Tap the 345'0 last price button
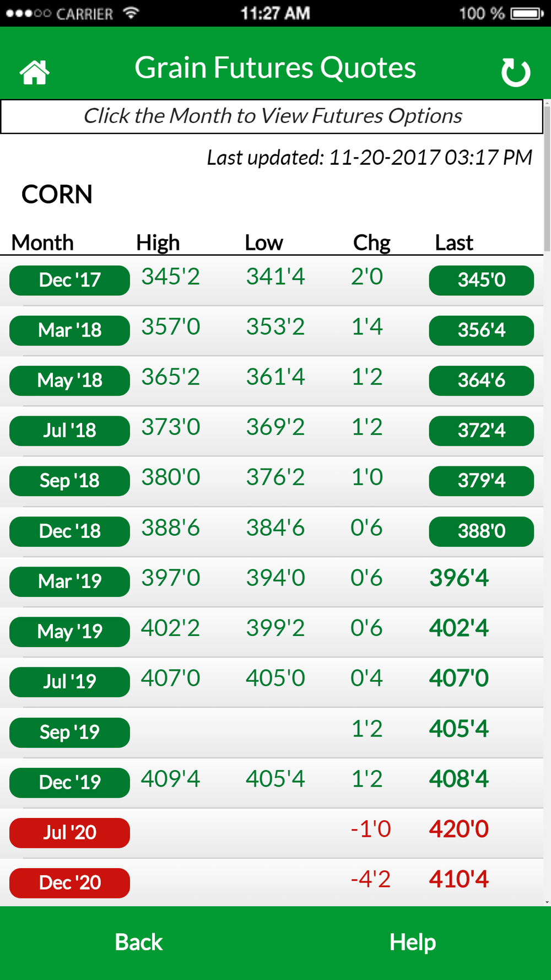Image resolution: width=551 pixels, height=980 pixels. (x=481, y=280)
